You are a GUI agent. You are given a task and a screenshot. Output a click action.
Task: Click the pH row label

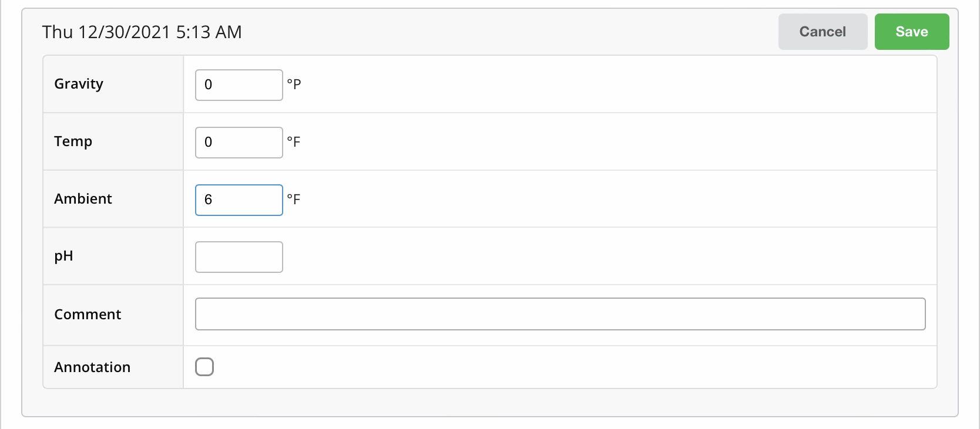[63, 256]
